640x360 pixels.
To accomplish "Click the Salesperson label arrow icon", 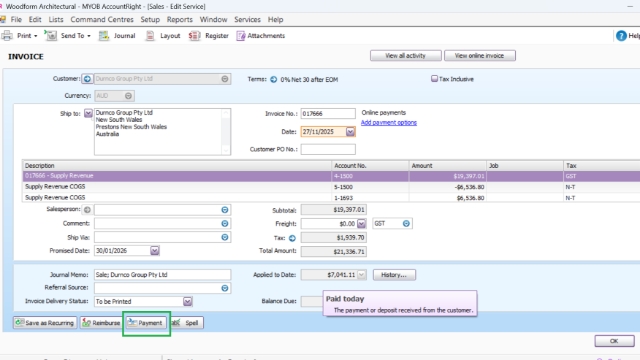I will coord(87,210).
